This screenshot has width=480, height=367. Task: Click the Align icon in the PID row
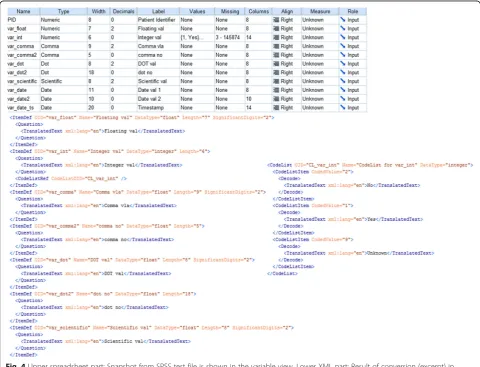(x=276, y=20)
